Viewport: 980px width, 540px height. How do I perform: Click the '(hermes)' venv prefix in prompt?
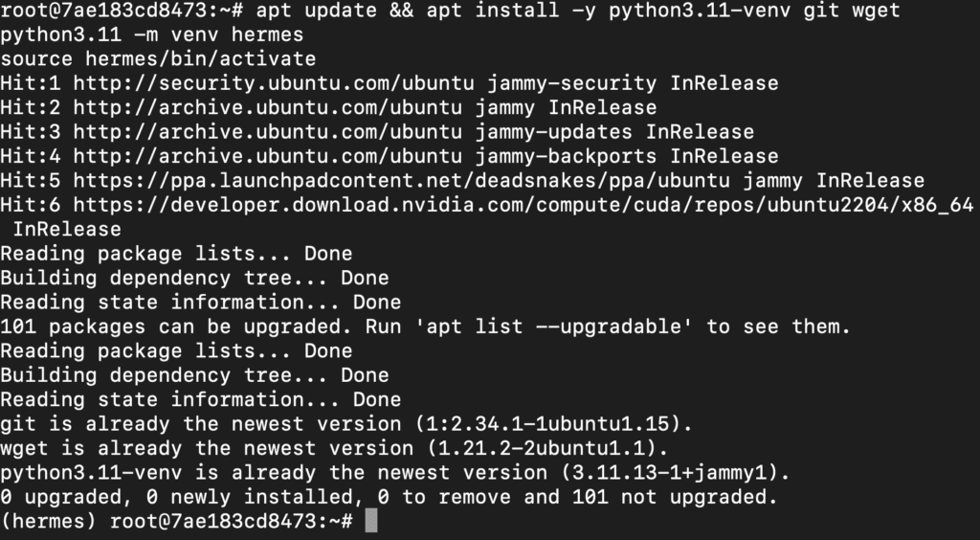(48, 520)
